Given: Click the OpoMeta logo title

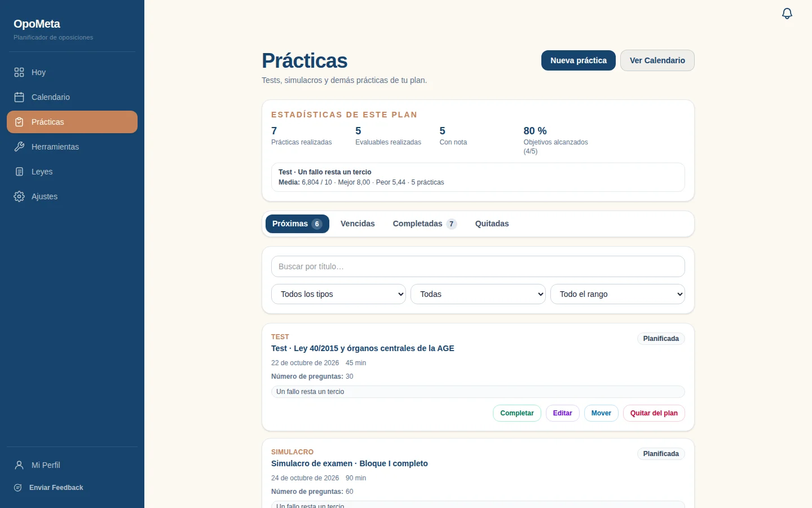Looking at the screenshot, I should tap(37, 24).
